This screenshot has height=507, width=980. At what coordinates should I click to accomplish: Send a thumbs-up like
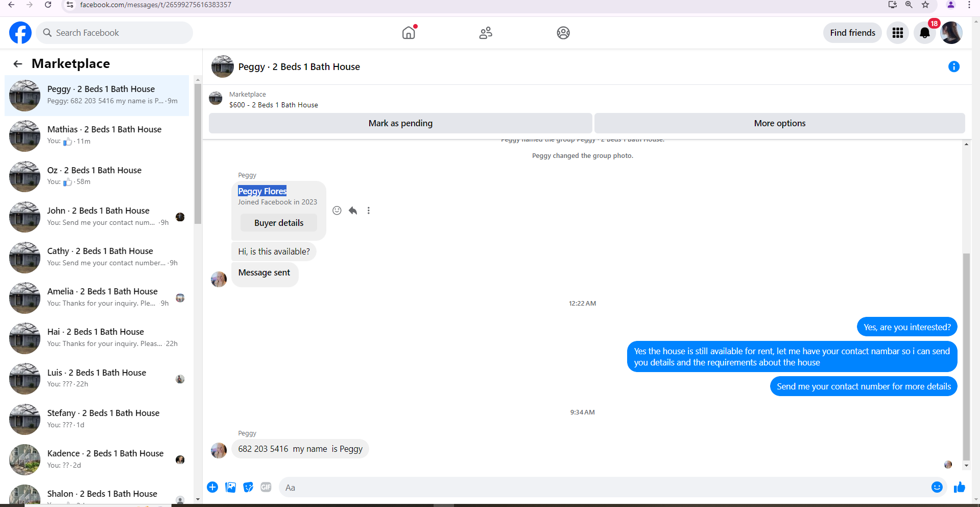[x=960, y=487]
